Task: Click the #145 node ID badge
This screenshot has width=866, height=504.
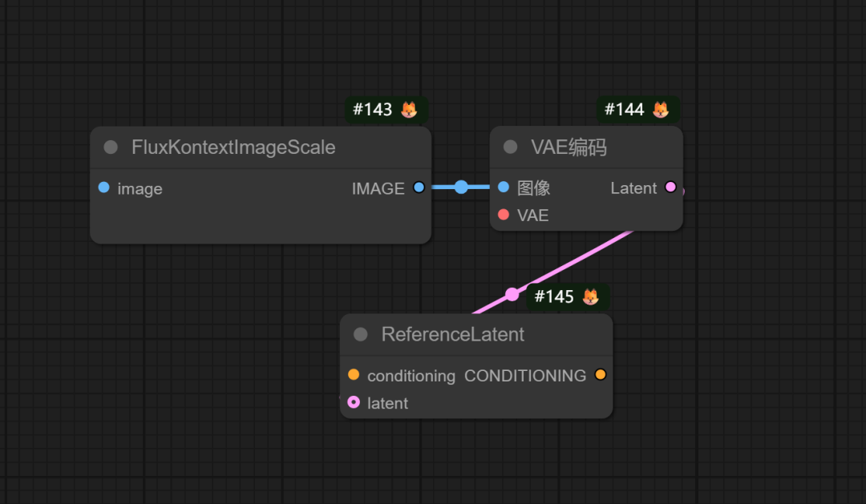Action: coord(568,296)
